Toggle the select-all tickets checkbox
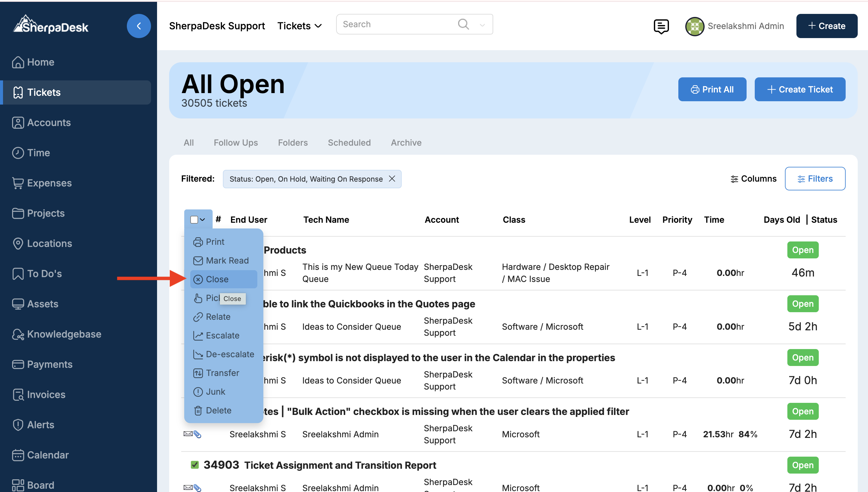This screenshot has width=868, height=492. point(194,220)
